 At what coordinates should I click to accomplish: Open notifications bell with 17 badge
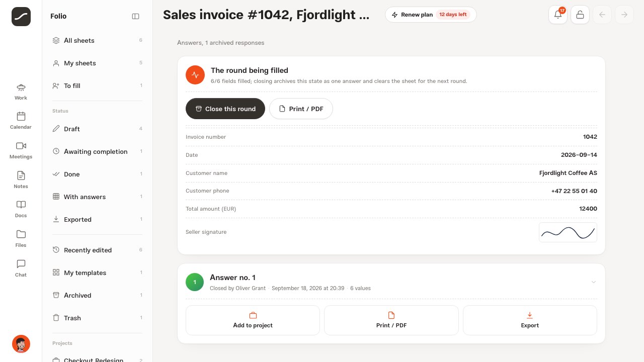[x=558, y=15]
